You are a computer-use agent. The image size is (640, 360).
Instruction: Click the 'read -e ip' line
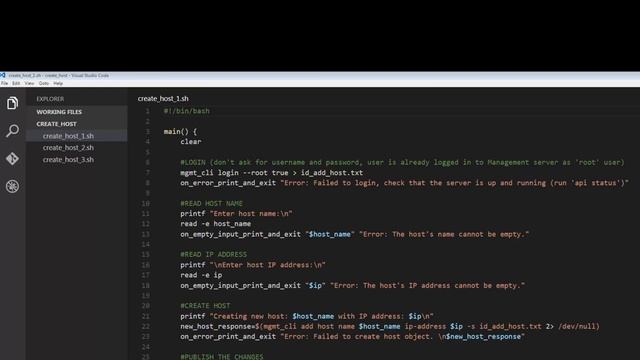click(x=201, y=275)
